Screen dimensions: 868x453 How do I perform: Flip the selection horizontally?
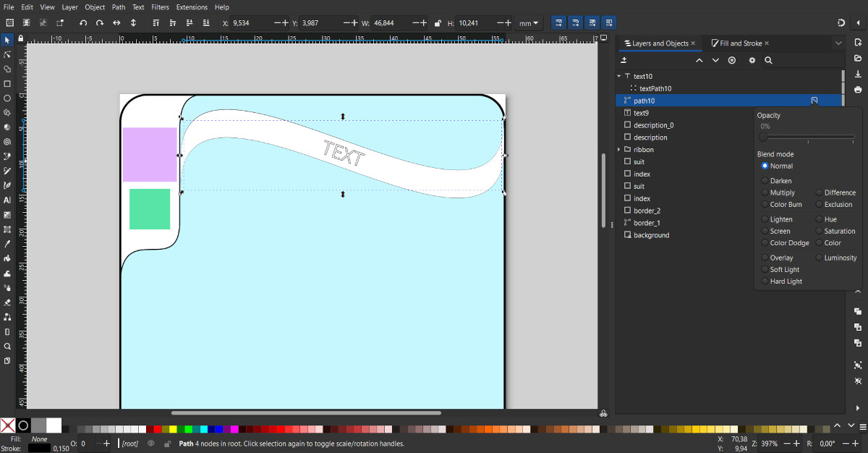[x=116, y=23]
